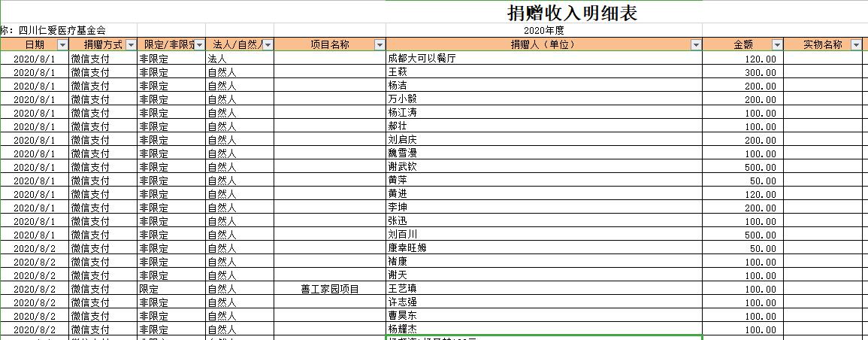The height and width of the screenshot is (340, 868).
Task: Open the 实物名称 filter dropdown
Action: (855, 45)
